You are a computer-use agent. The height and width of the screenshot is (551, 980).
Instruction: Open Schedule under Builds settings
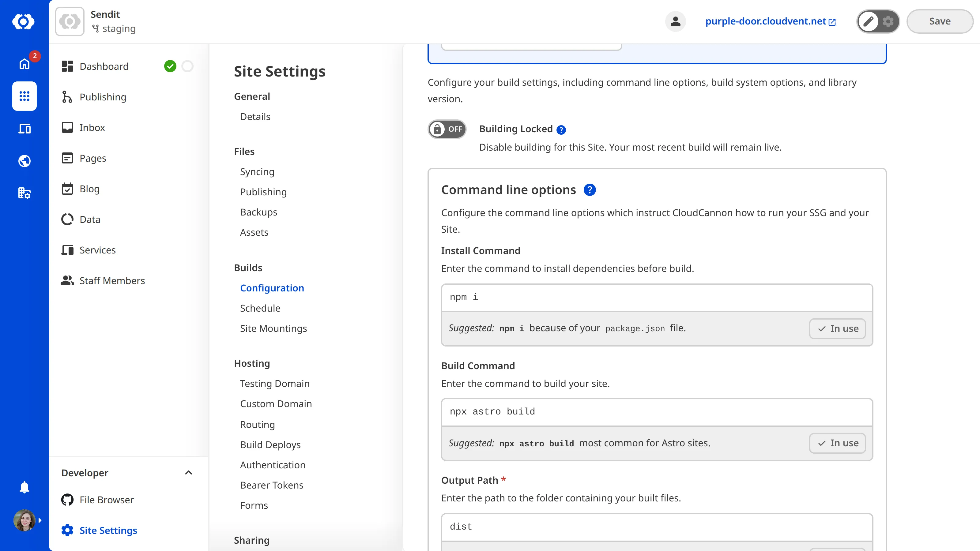tap(260, 308)
